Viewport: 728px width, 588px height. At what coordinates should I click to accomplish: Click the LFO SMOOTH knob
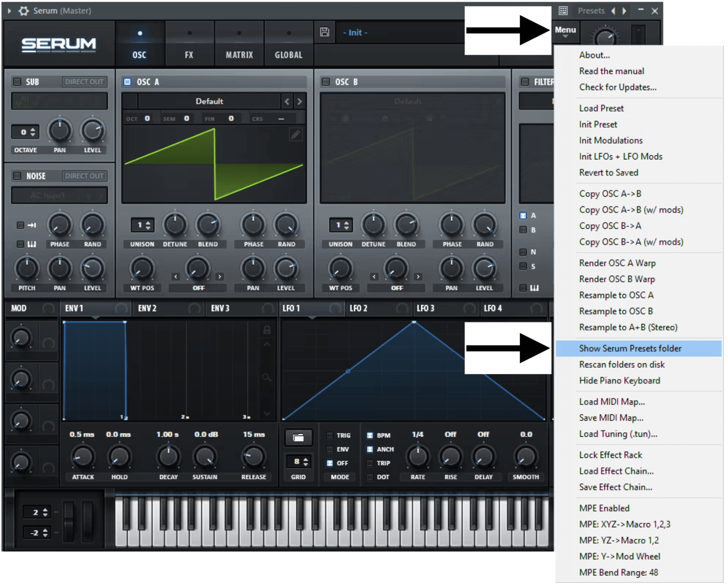click(526, 457)
